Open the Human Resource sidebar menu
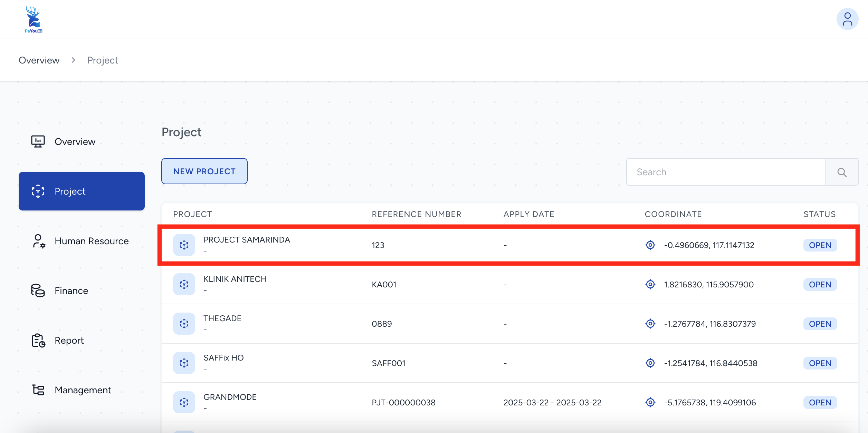This screenshot has height=433, width=868. 91,241
